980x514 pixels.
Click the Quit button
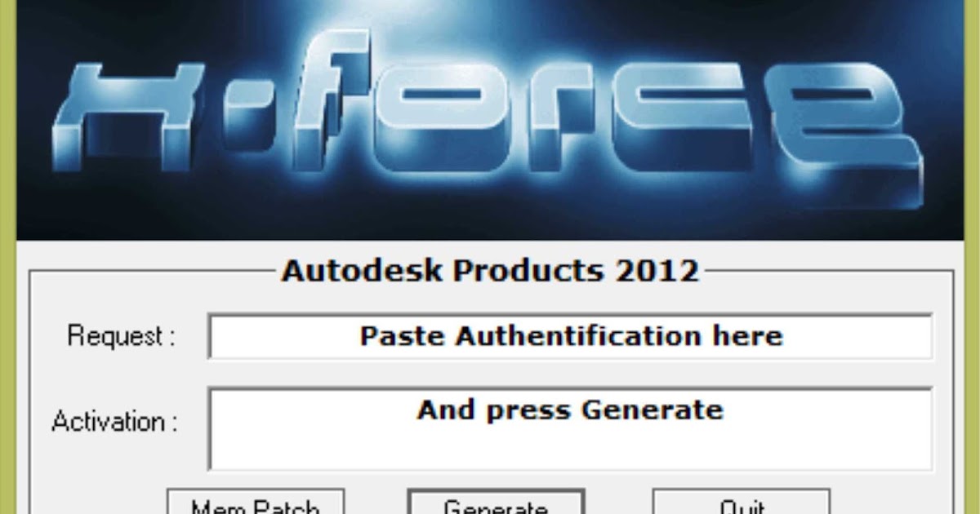coord(742,501)
